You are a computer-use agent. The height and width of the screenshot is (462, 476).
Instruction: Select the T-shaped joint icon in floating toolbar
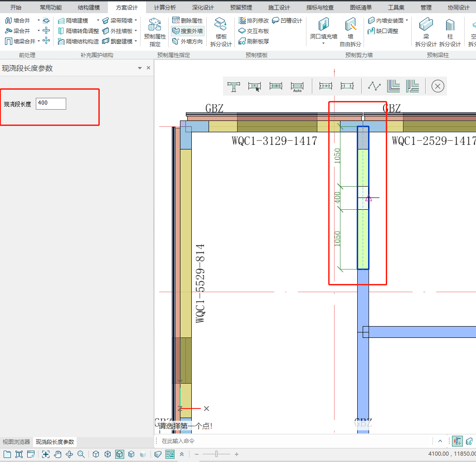click(x=234, y=86)
